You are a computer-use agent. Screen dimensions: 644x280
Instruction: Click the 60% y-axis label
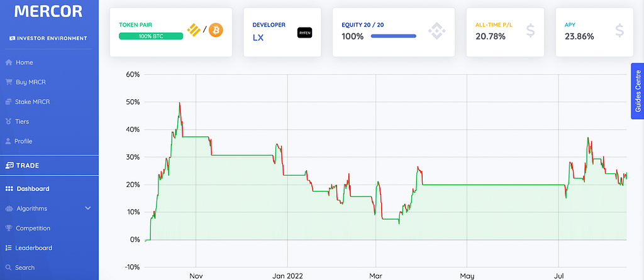(133, 75)
